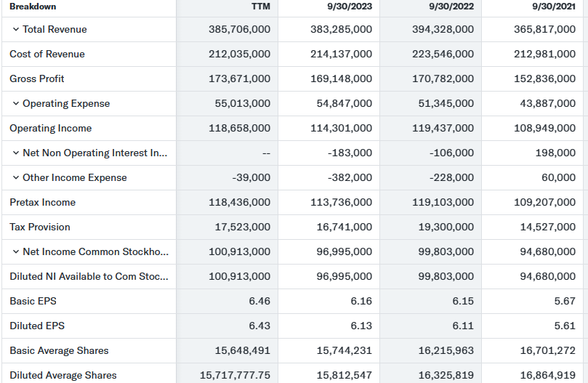Select 2023 Operating Income 114,301,000
Image resolution: width=588 pixels, height=383 pixels.
click(x=342, y=129)
